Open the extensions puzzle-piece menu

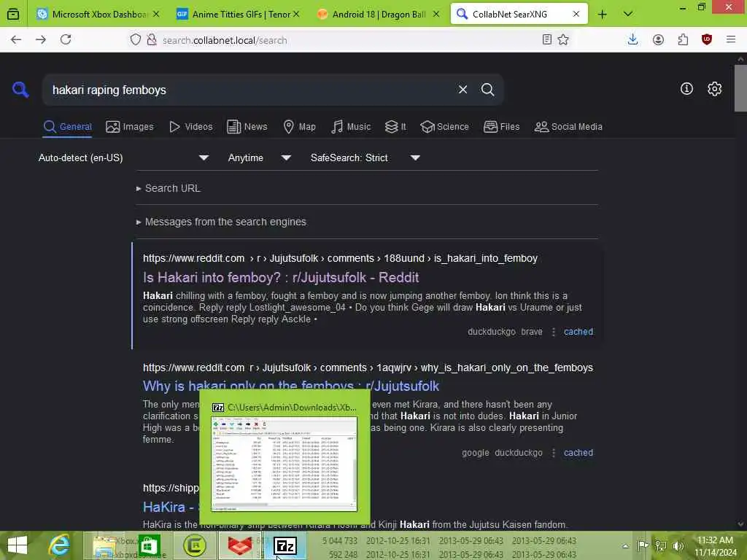coord(683,39)
